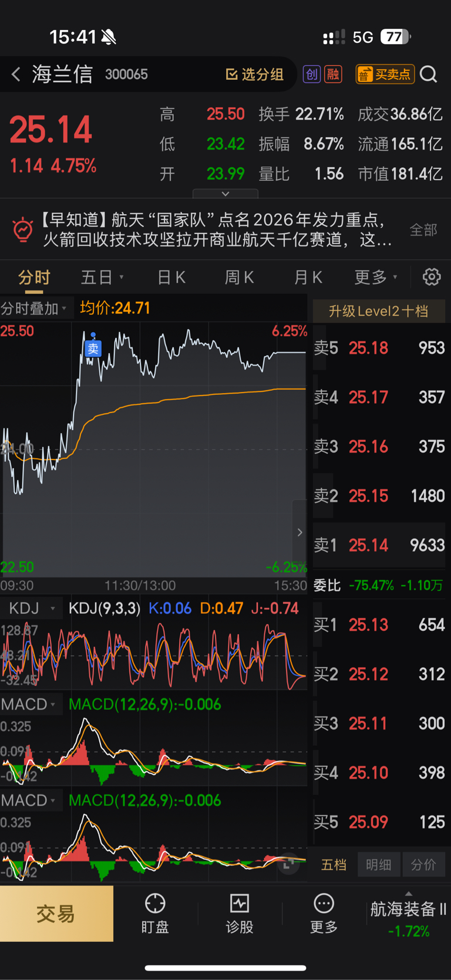Tap the 创 board tag icon
Screen dimensions: 451x980
(x=312, y=75)
